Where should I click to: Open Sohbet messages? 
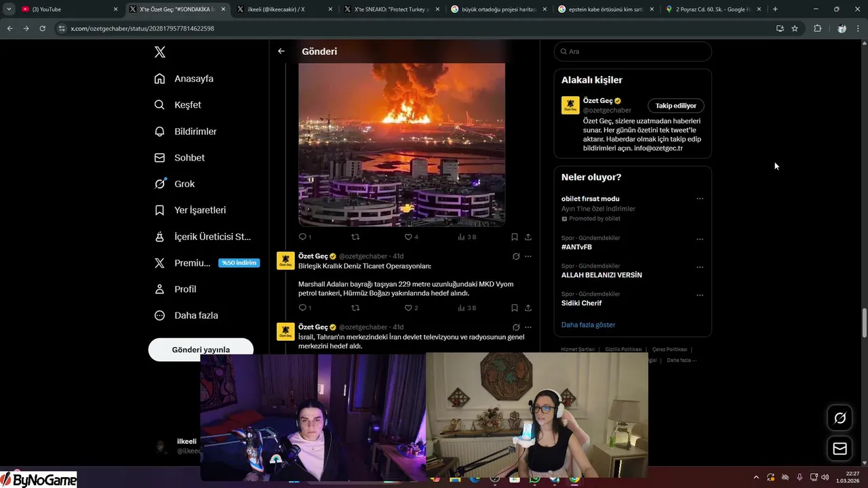click(179, 157)
